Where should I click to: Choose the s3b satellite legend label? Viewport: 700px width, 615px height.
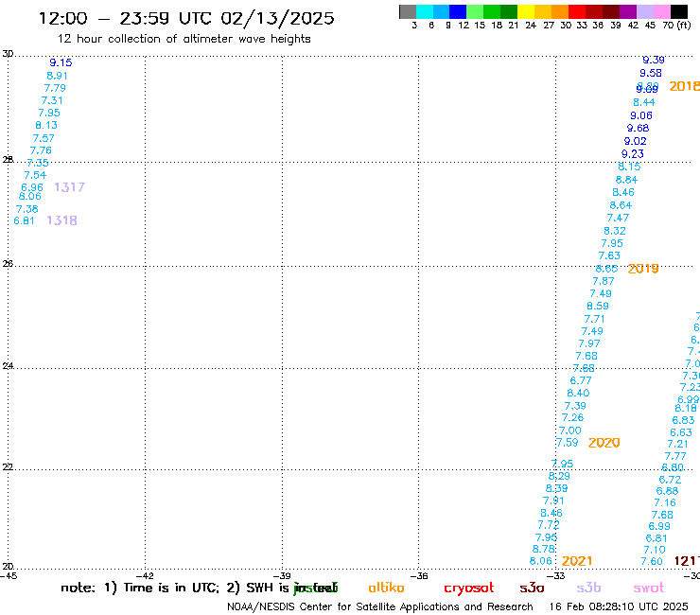click(x=588, y=588)
